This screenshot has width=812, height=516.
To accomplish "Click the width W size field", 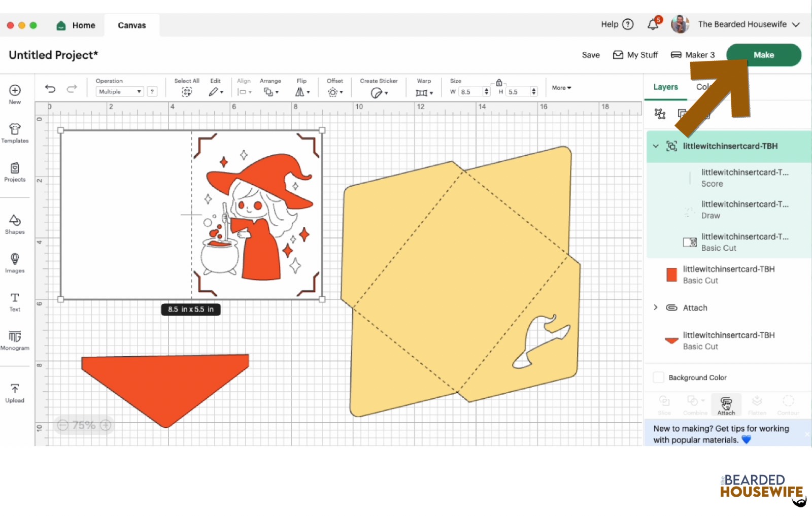I will click(x=471, y=92).
